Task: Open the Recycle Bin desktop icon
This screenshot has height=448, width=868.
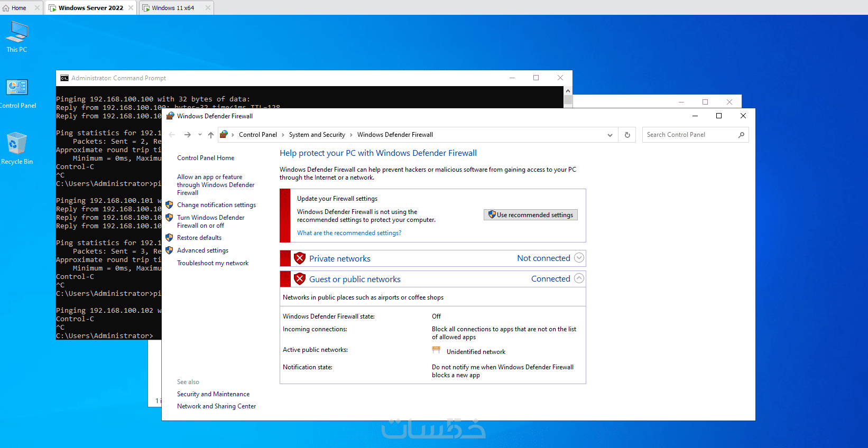Action: (x=17, y=148)
